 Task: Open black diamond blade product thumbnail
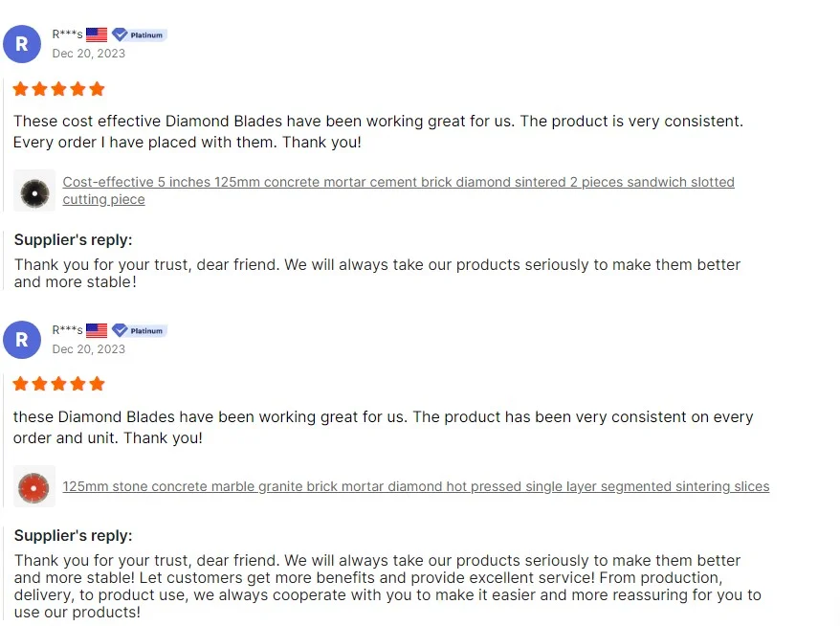click(x=35, y=190)
